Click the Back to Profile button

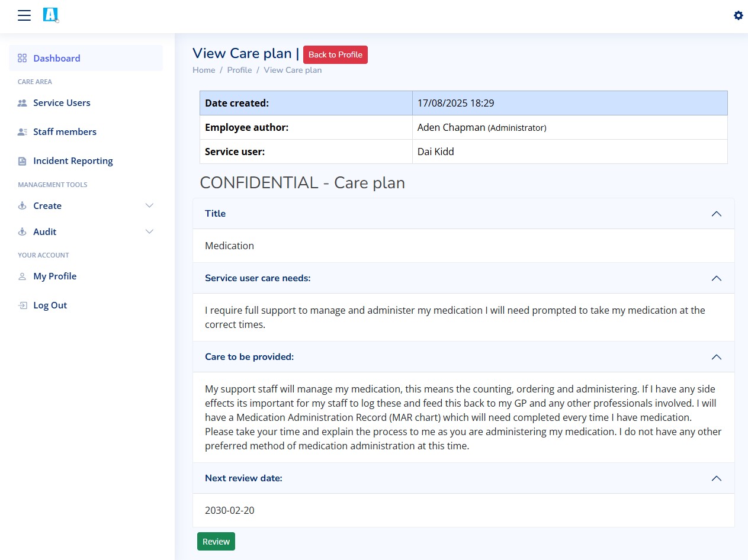pos(335,54)
